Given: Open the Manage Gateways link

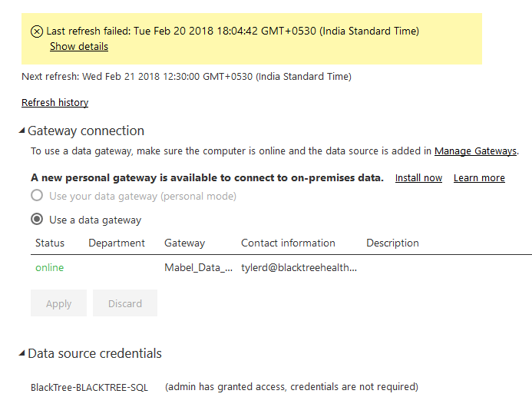Looking at the screenshot, I should 475,151.
